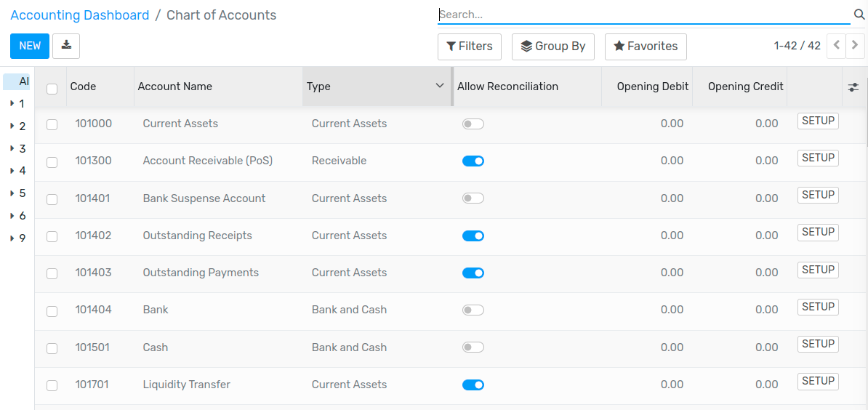Disable reconciliation for Liquidity Transfer

pos(473,385)
